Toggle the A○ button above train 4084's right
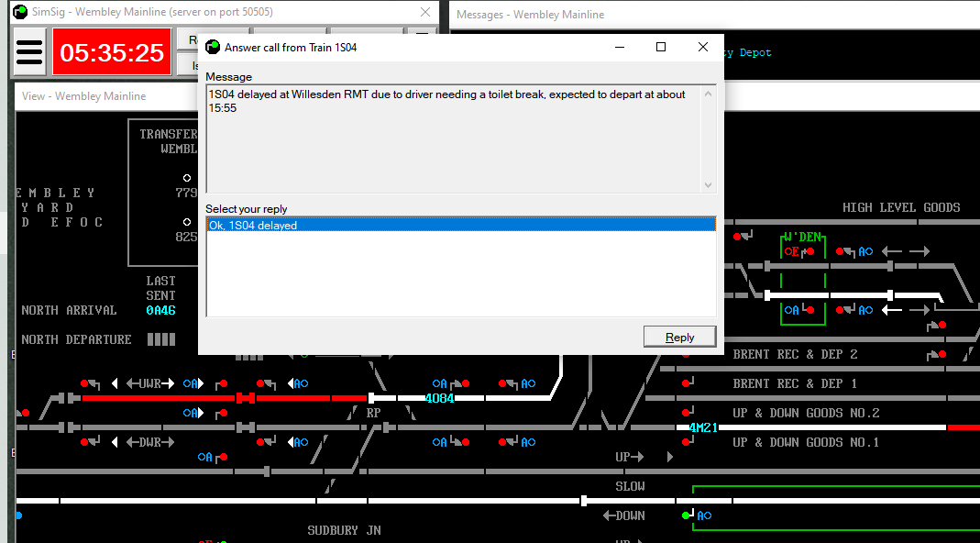This screenshot has width=980, height=543. (x=528, y=383)
